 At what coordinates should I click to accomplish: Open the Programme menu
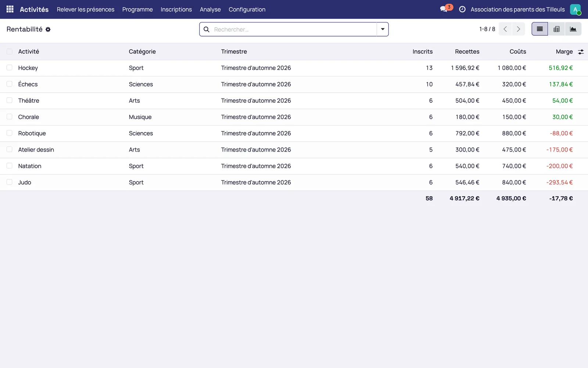point(137,9)
